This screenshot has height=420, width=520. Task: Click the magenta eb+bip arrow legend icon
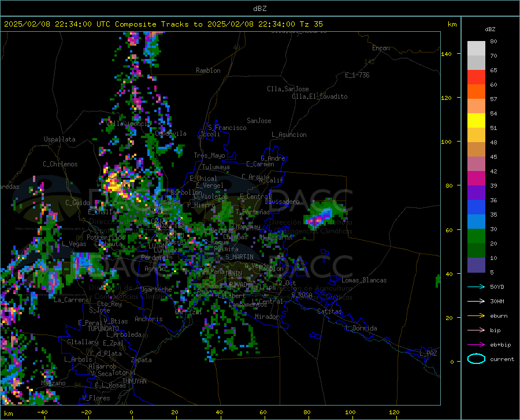476,345
